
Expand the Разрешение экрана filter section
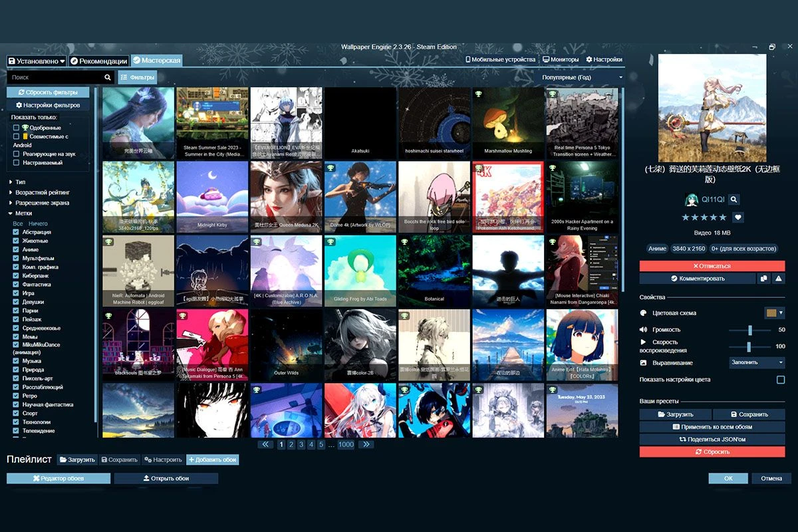pos(39,203)
